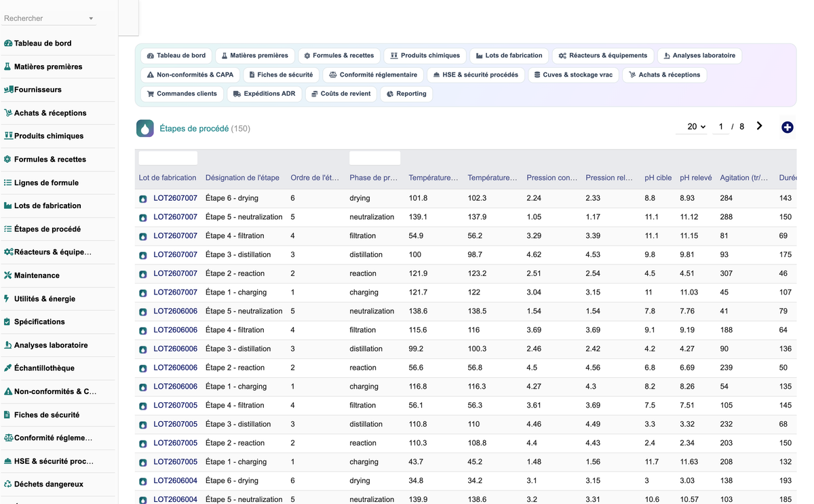Image resolution: width=814 pixels, height=504 pixels.
Task: Open the Reporting button
Action: pyautogui.click(x=406, y=94)
